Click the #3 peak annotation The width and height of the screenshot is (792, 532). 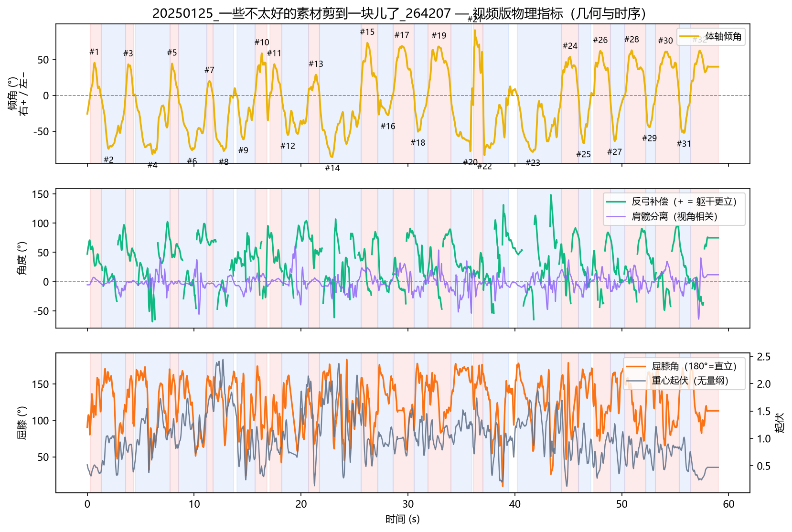[128, 53]
